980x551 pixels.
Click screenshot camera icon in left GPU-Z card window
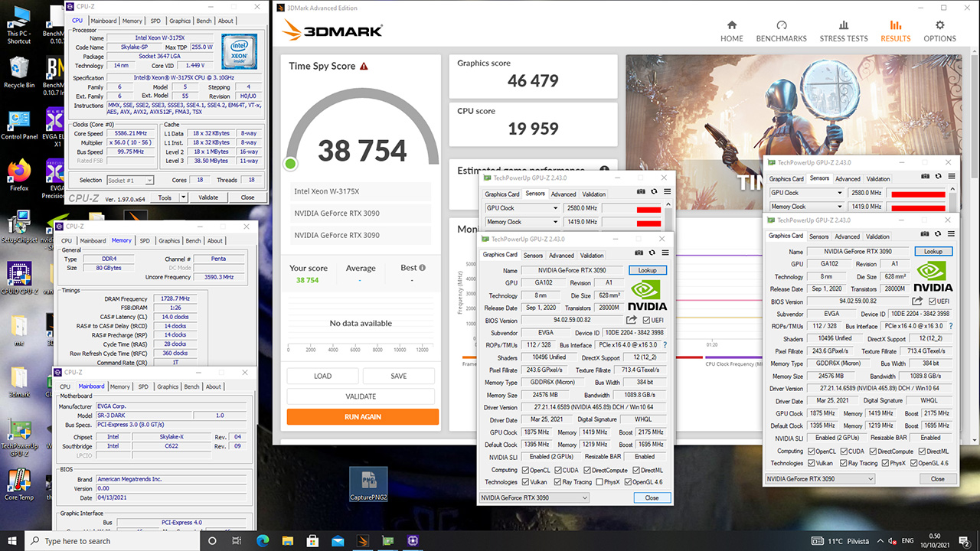point(640,254)
